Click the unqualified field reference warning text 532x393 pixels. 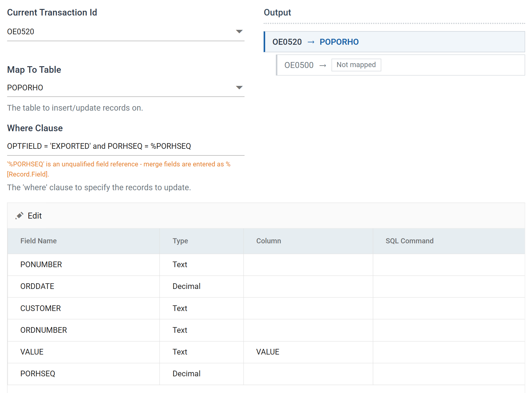(119, 169)
